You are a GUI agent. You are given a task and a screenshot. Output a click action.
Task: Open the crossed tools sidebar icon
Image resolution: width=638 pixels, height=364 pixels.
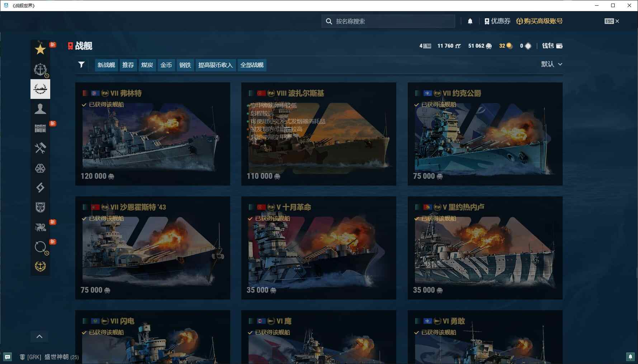(40, 148)
